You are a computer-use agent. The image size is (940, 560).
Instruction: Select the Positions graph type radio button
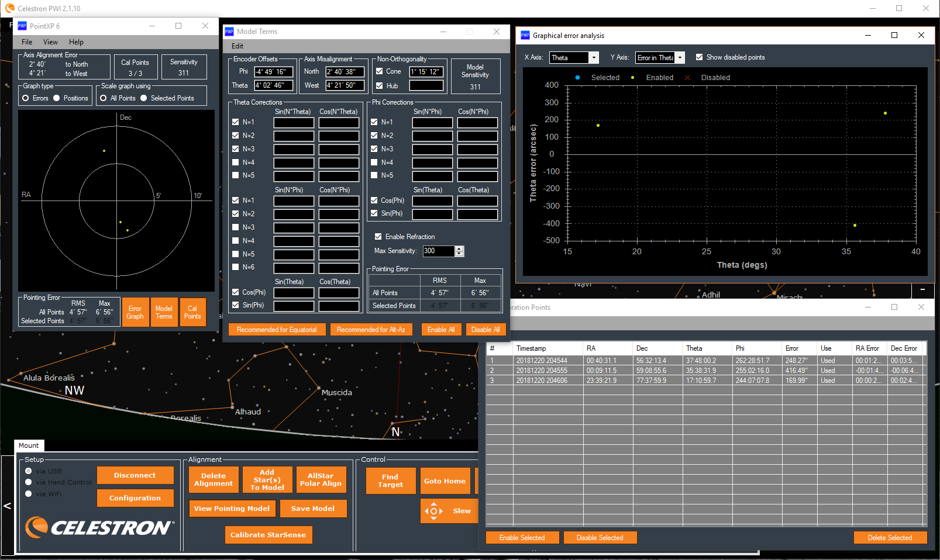pyautogui.click(x=57, y=98)
